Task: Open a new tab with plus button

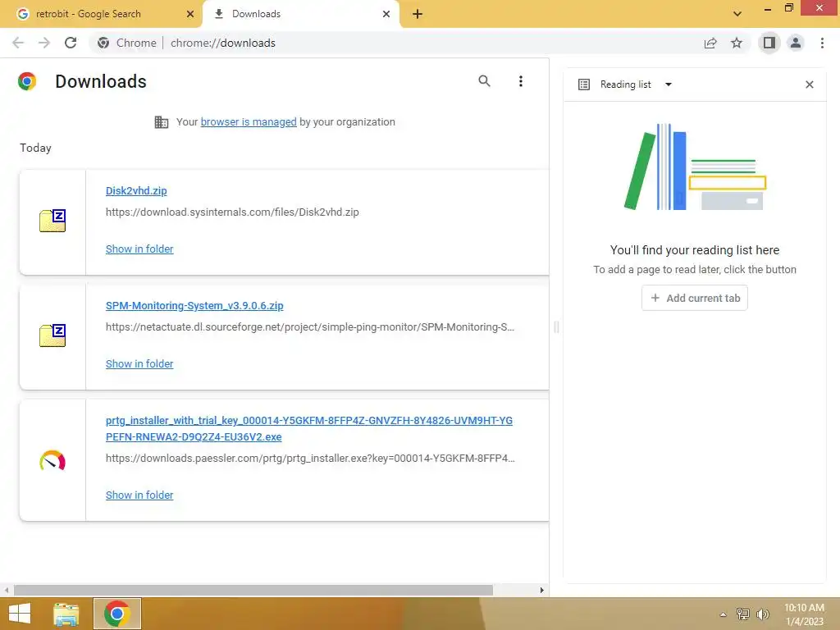Action: (x=418, y=14)
